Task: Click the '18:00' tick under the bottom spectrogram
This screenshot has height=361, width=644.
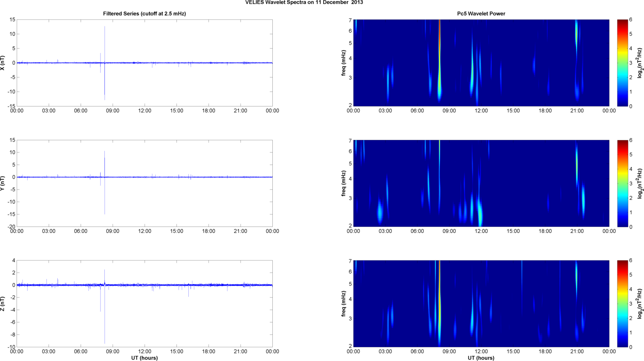Action: pyautogui.click(x=545, y=352)
